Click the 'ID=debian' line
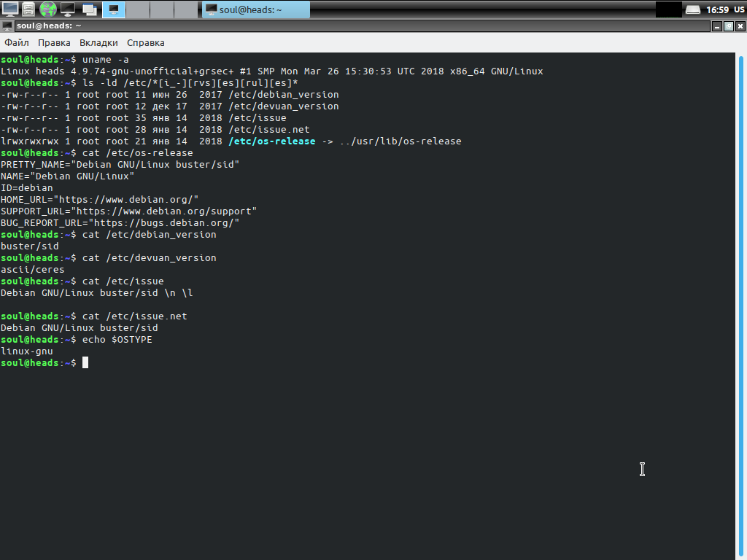 coord(27,188)
